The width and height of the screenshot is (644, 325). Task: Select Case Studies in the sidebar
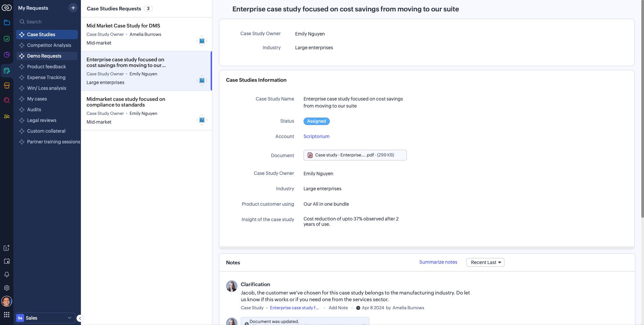(x=47, y=35)
